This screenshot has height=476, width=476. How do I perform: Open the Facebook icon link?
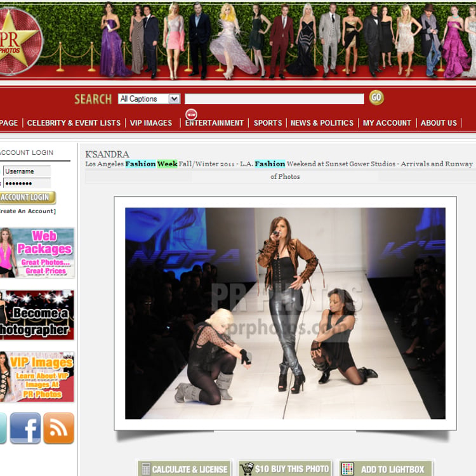click(x=25, y=428)
